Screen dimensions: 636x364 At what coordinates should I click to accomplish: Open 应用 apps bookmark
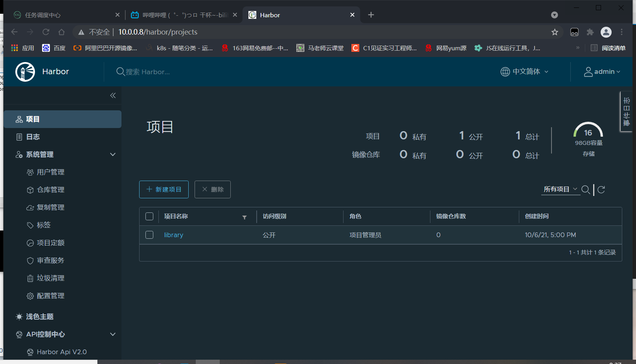click(23, 48)
